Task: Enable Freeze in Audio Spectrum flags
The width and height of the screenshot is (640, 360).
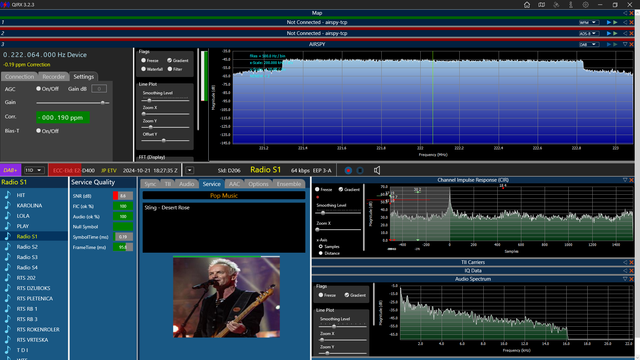Action: (x=321, y=295)
